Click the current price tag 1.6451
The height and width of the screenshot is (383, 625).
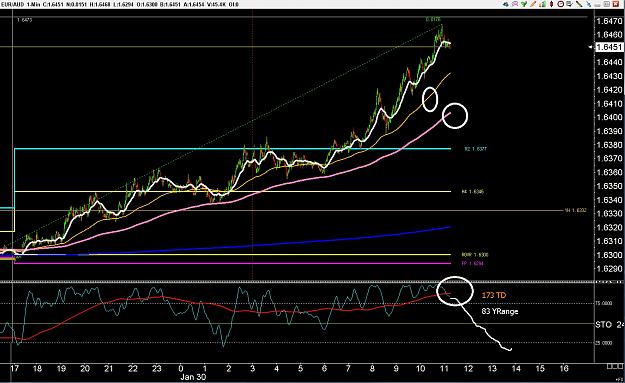click(609, 47)
